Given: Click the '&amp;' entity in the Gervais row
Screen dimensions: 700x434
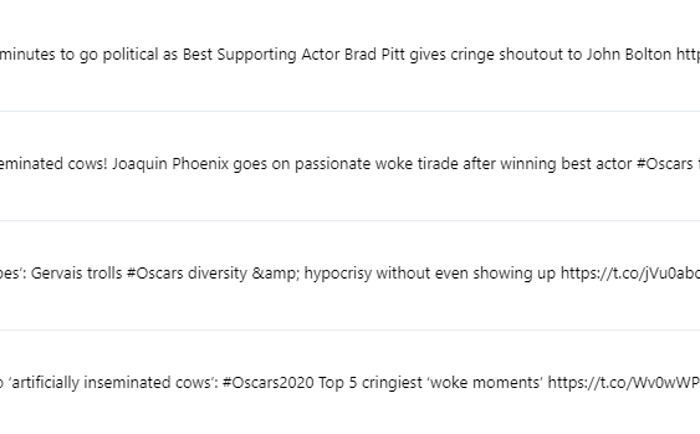Looking at the screenshot, I should (275, 273).
